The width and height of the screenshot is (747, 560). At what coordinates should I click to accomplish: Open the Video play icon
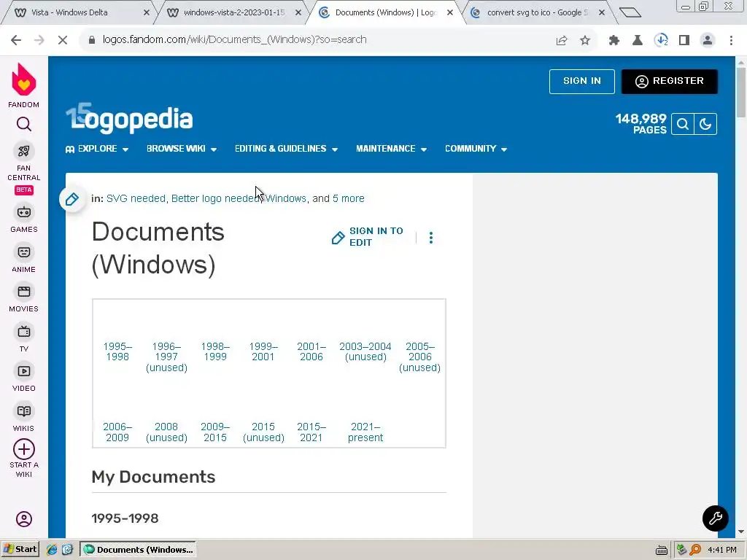[x=24, y=371]
